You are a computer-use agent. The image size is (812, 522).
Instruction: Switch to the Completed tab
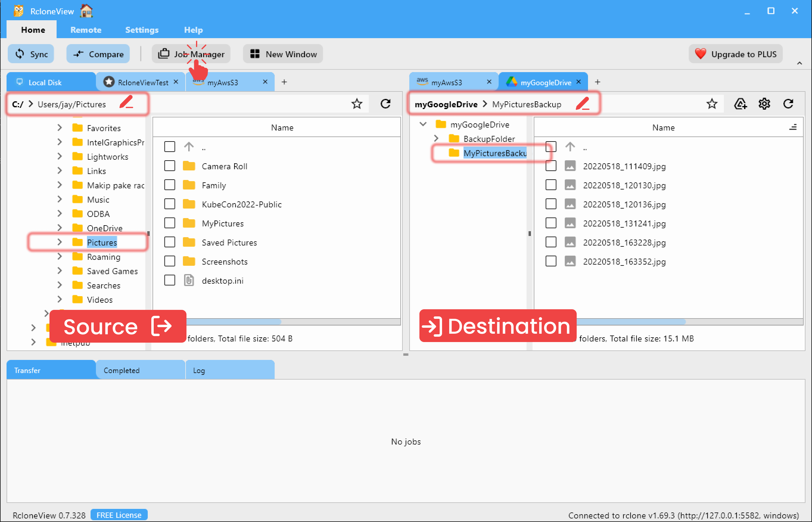140,370
